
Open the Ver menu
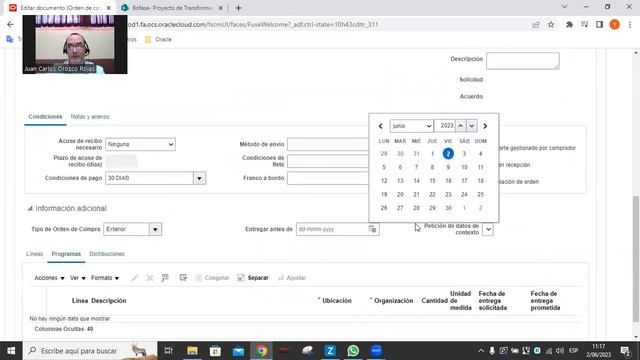coord(78,278)
